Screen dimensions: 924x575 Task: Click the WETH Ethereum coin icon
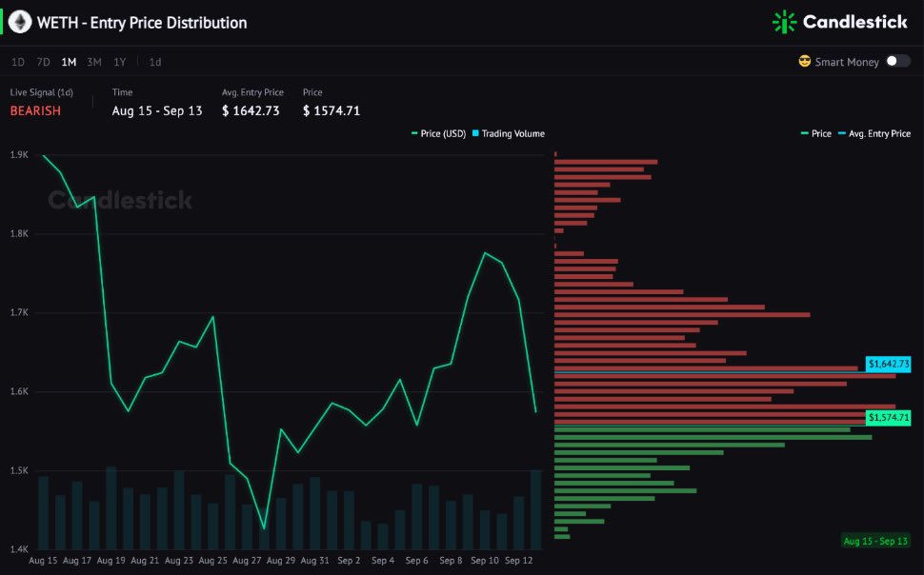19,23
